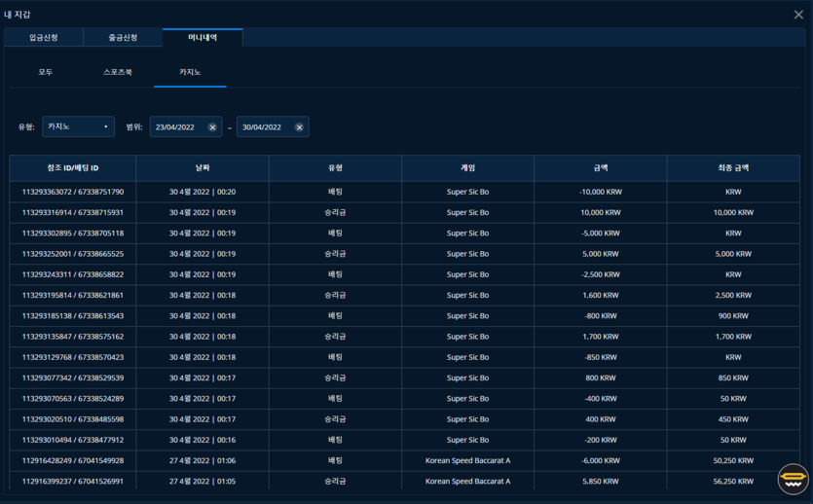This screenshot has width=813, height=504.
Task: Click the 최종 금액 column header
Action: tap(733, 167)
